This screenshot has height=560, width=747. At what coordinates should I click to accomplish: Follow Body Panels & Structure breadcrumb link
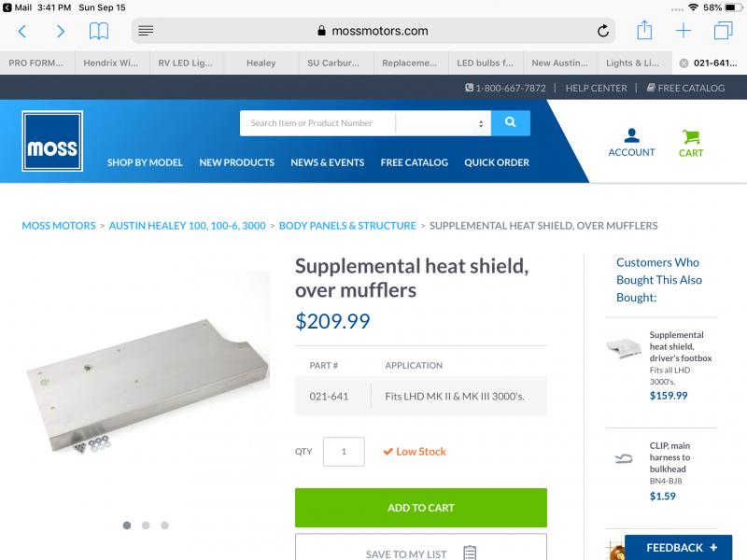pyautogui.click(x=347, y=226)
